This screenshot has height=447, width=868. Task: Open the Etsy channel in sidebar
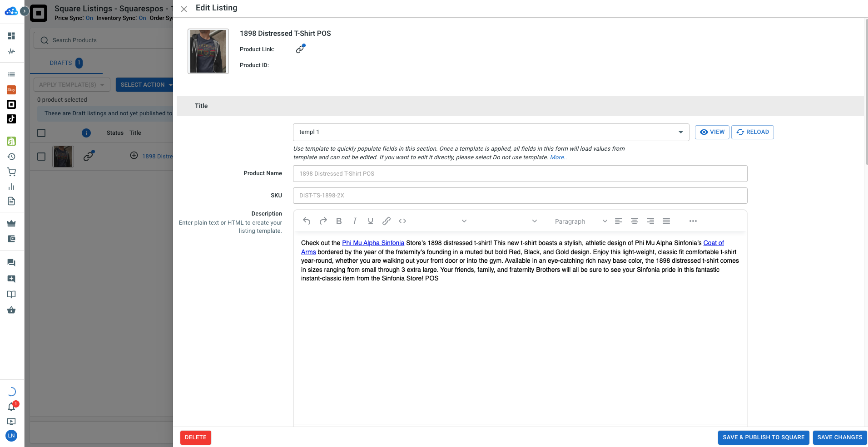point(11,89)
